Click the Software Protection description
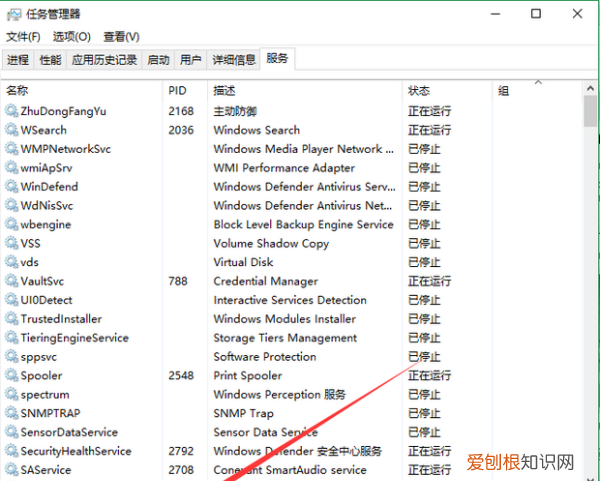The width and height of the screenshot is (600, 481). click(x=265, y=357)
